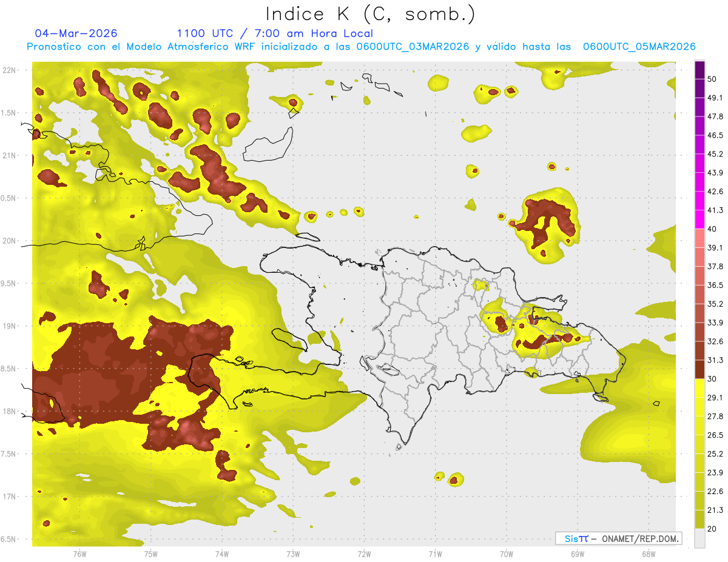This screenshot has width=728, height=562.
Task: Pick the bright yellow swatch between 29.1 and 30
Action: (700, 388)
